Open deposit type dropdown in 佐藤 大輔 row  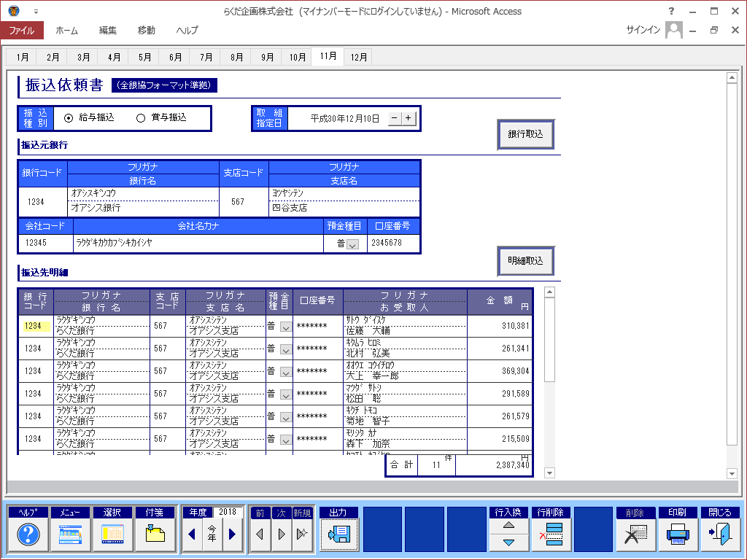285,327
